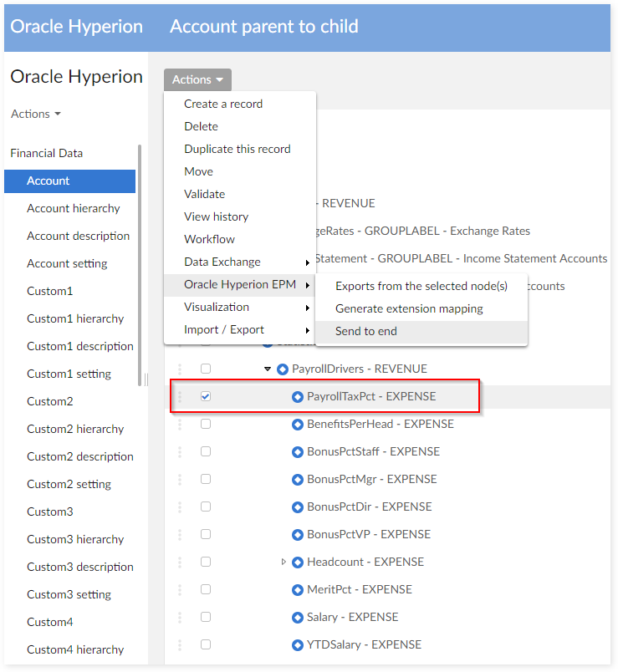The image size is (618, 672).
Task: Click the node icon beside MeritPct
Action: [x=297, y=589]
